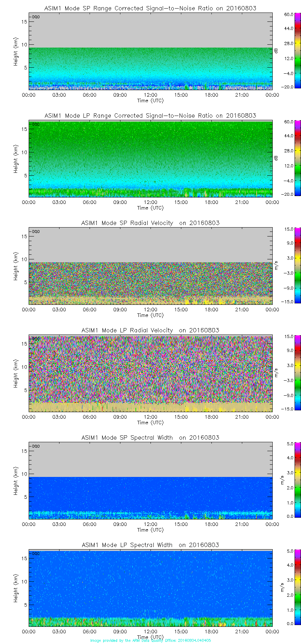Click the SP Spectral Width plot title
This screenshot has height=644, width=301.
[150, 438]
